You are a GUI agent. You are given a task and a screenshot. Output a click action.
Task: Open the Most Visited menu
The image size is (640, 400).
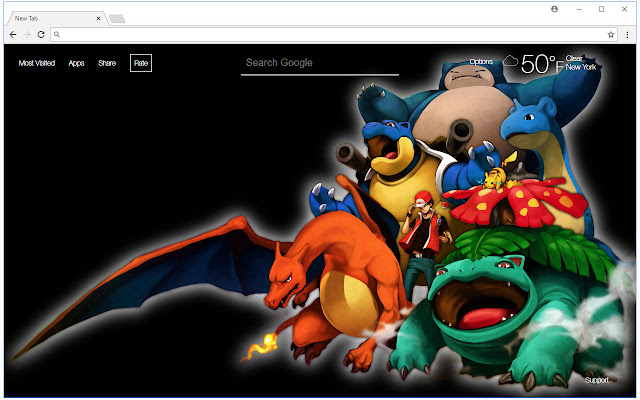coord(37,63)
